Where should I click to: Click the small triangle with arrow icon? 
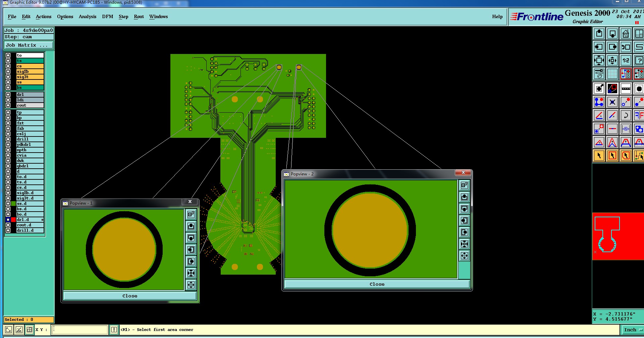coord(599,142)
